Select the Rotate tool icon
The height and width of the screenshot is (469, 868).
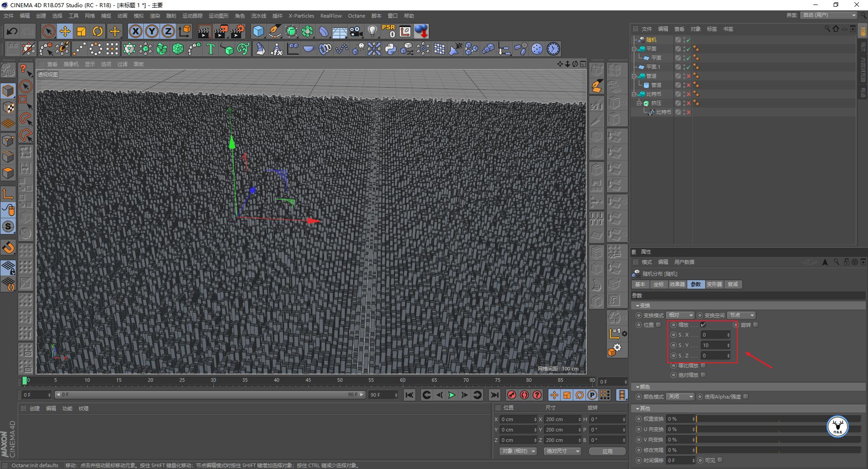coord(98,31)
